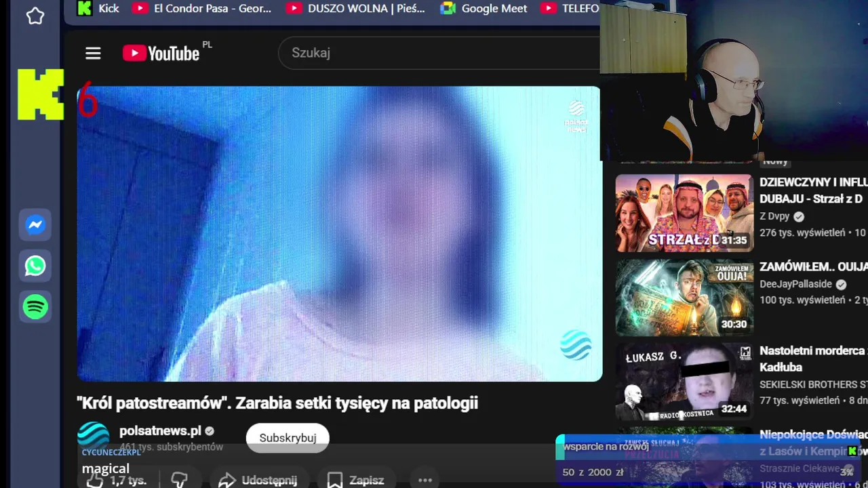
Task: Open ZAMÓWIŁEM.. OUIJA video title
Action: pyautogui.click(x=814, y=267)
